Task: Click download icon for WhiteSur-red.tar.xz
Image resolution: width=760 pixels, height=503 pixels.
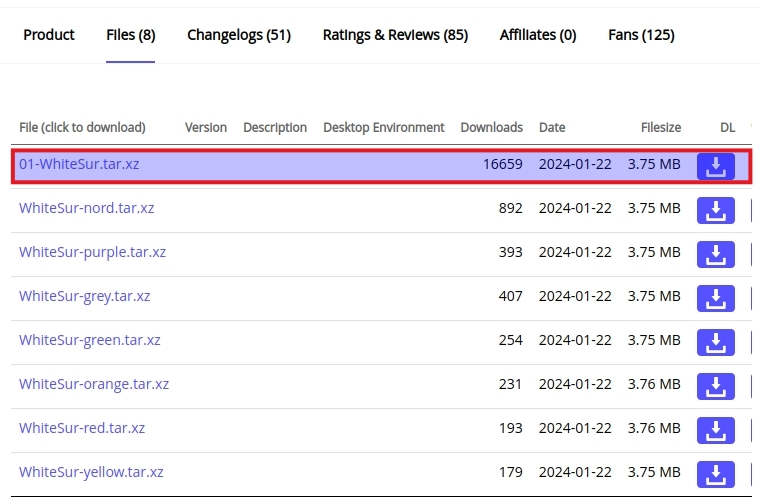Action: 715,430
